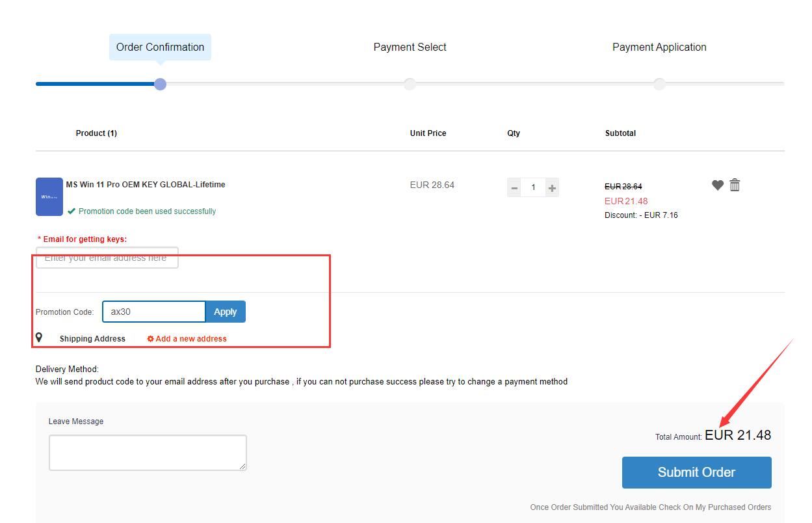The width and height of the screenshot is (812, 523).
Task: Increase quantity with the plus button
Action: pos(552,188)
